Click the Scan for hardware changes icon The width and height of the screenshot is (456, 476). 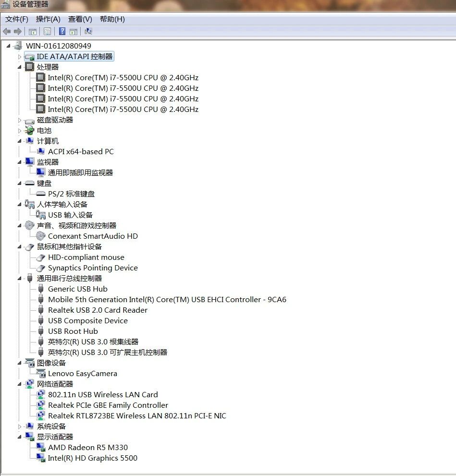(x=88, y=31)
